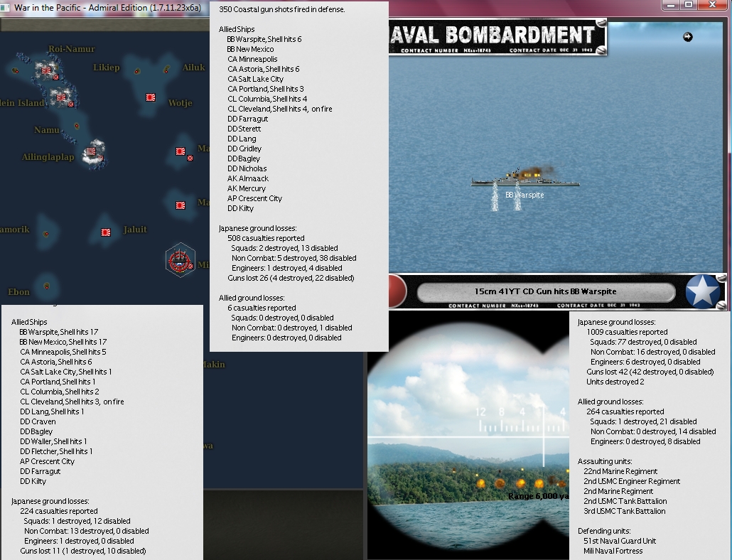Viewport: 732px width, 560px height.
Task: Click 'Guns lost 26 (4 destroyed, 22 disabled)'
Action: [291, 278]
